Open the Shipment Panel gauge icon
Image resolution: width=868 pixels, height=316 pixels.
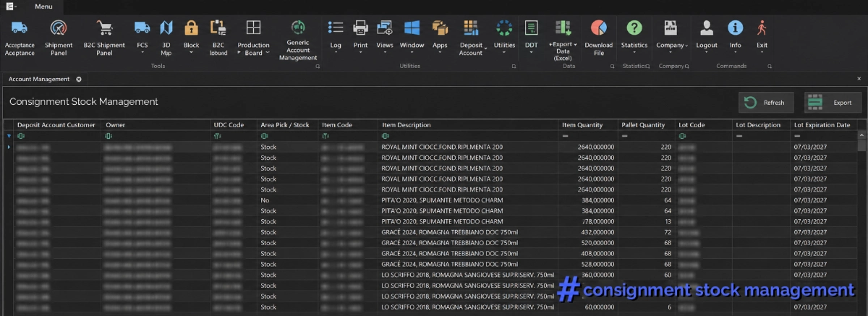59,27
